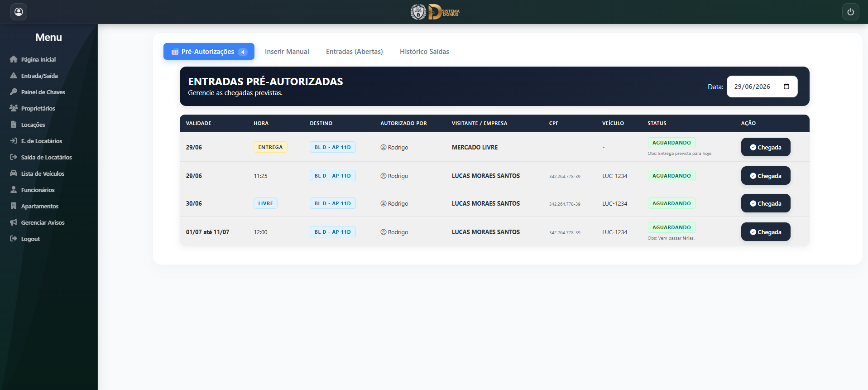Click the key icon beside Painel de Chaves
The height and width of the screenshot is (390, 868).
click(x=14, y=92)
